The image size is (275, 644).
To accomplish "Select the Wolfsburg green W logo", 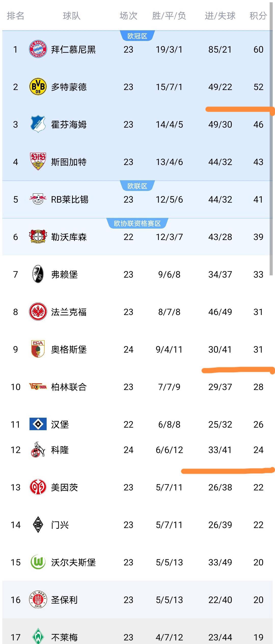I will click(38, 562).
